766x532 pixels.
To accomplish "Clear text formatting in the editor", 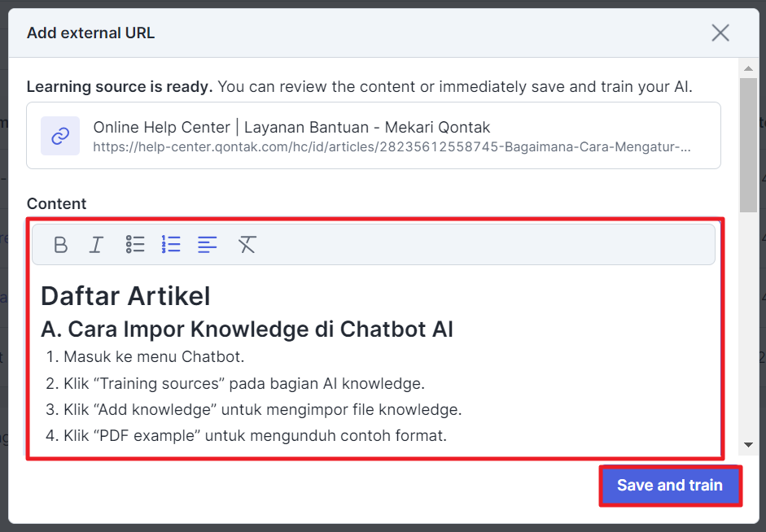I will [247, 244].
